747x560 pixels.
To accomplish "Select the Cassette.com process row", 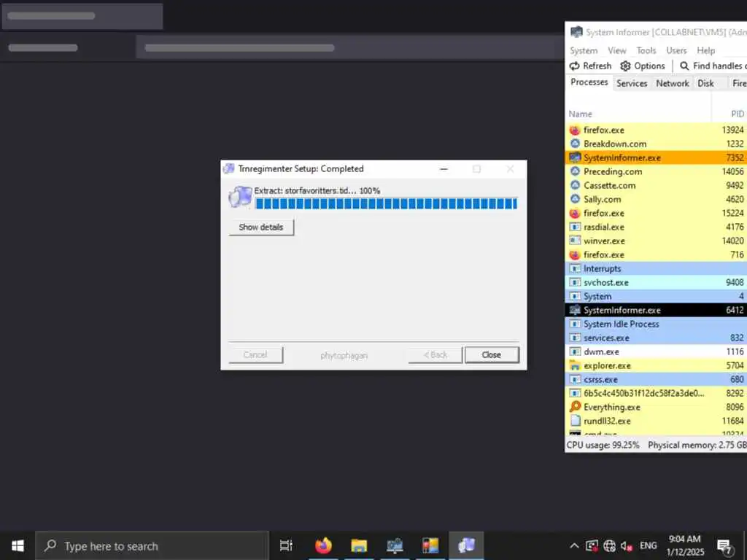I will click(656, 185).
